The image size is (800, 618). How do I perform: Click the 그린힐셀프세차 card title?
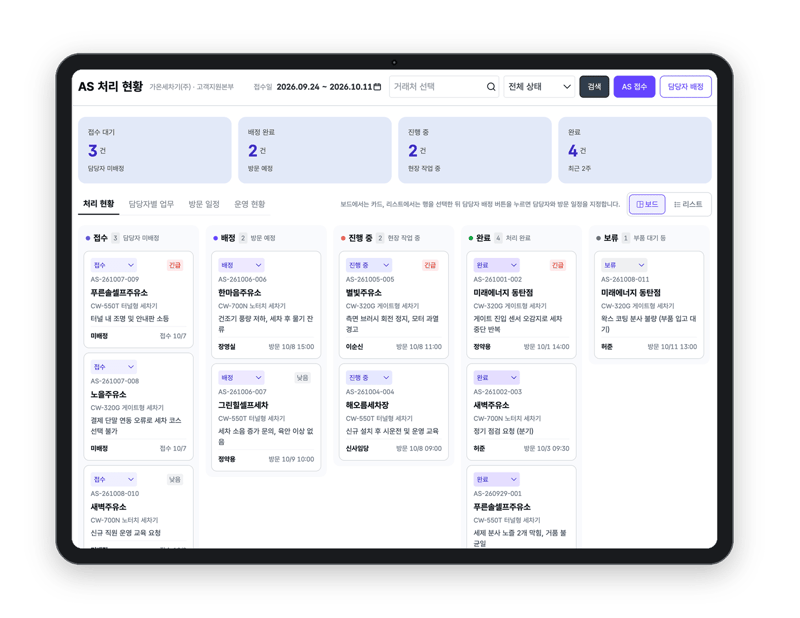pos(243,405)
